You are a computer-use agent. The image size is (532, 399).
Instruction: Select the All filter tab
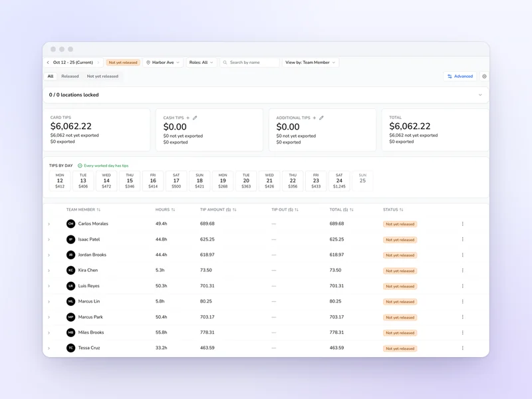coord(51,76)
